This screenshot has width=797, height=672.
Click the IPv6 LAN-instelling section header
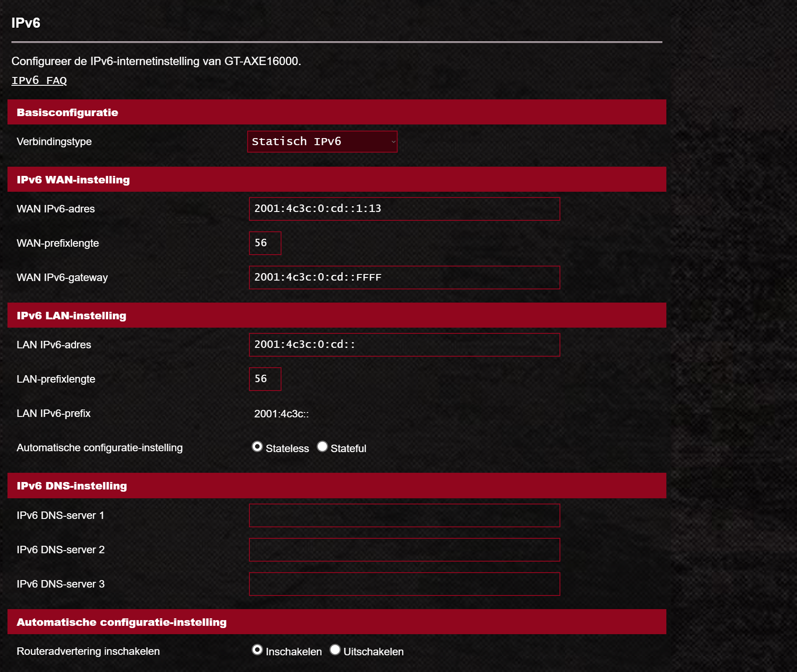(x=337, y=315)
